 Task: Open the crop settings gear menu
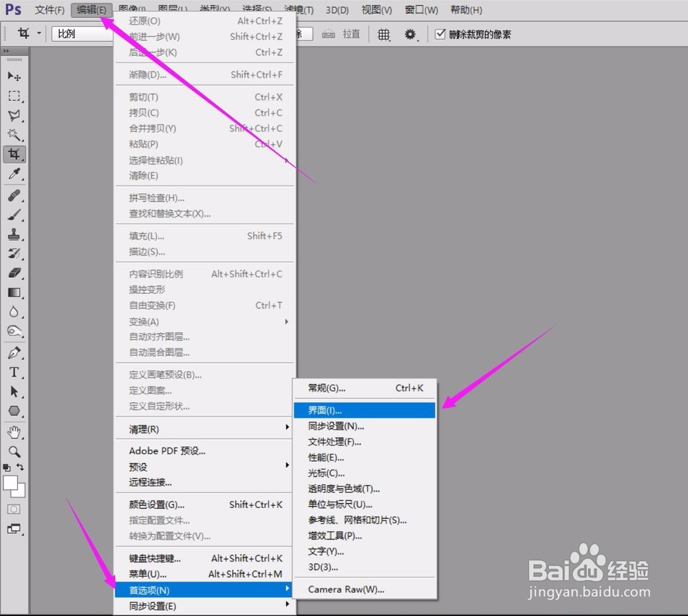(411, 34)
